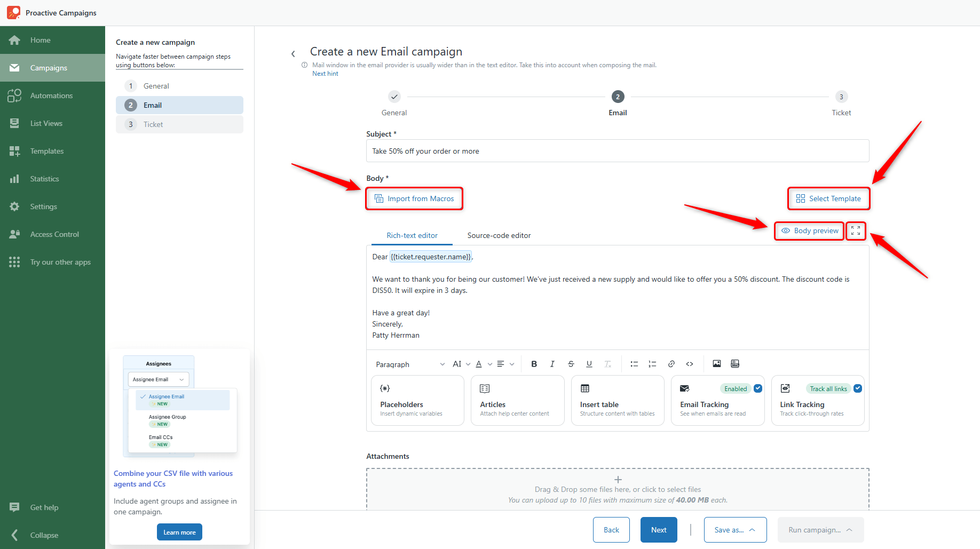Open the Placeholders card
The image size is (980, 549).
pyautogui.click(x=417, y=400)
